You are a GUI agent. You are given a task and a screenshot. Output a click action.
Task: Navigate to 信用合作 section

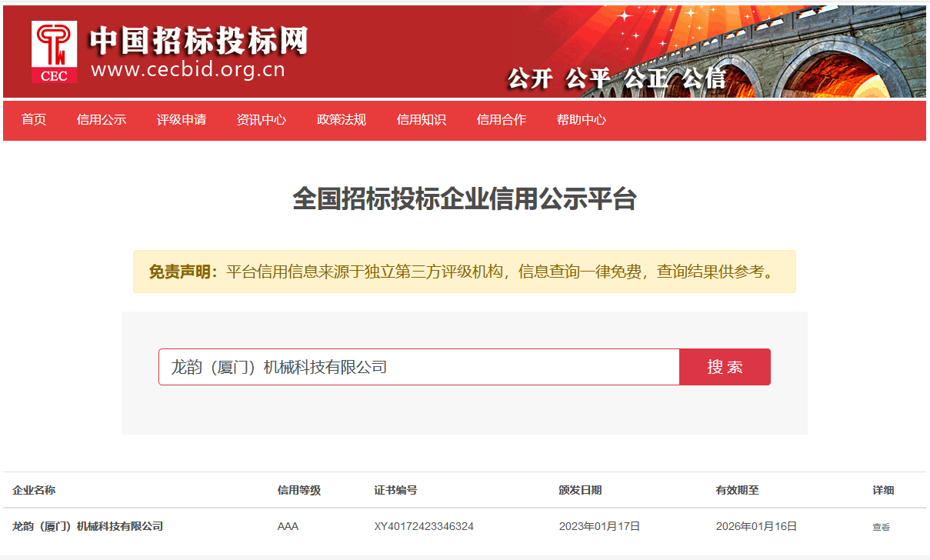tap(502, 120)
